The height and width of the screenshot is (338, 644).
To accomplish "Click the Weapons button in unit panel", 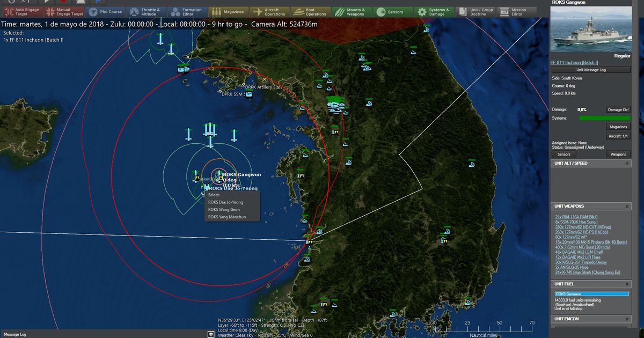I will [x=618, y=154].
